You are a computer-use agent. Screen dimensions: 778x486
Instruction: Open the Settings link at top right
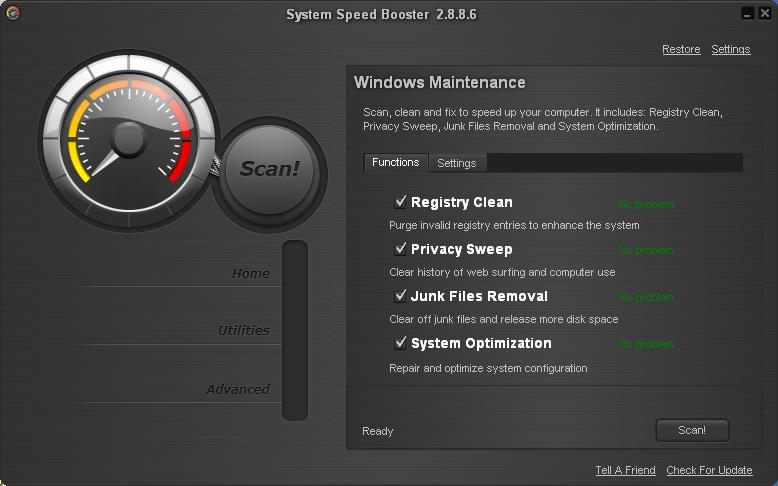pos(731,50)
